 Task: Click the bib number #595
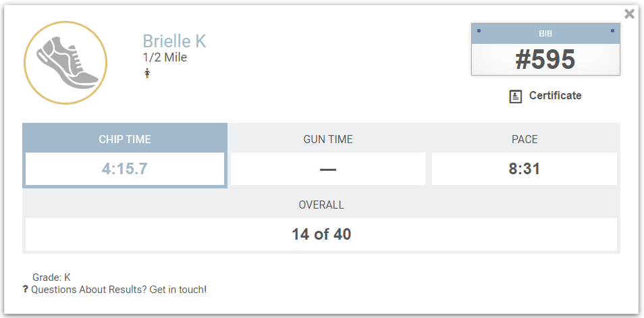pyautogui.click(x=545, y=60)
